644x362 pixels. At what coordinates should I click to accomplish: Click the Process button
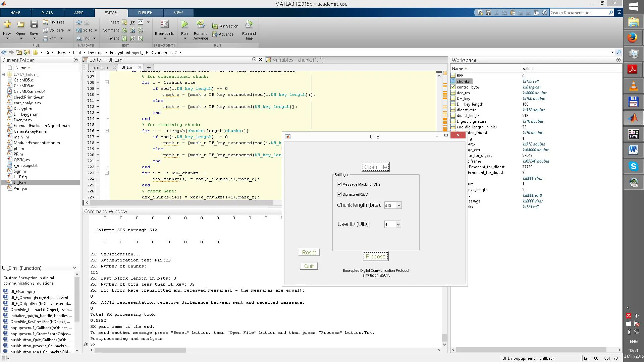[376, 256]
